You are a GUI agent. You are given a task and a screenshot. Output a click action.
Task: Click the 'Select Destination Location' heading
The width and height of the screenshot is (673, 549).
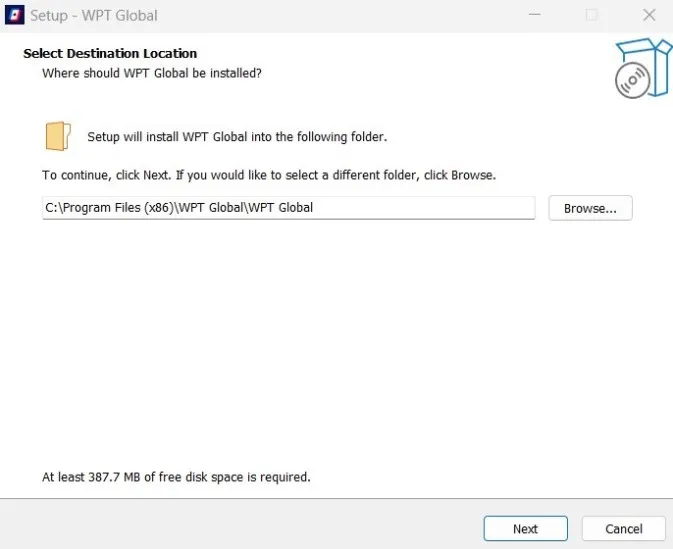tap(110, 53)
